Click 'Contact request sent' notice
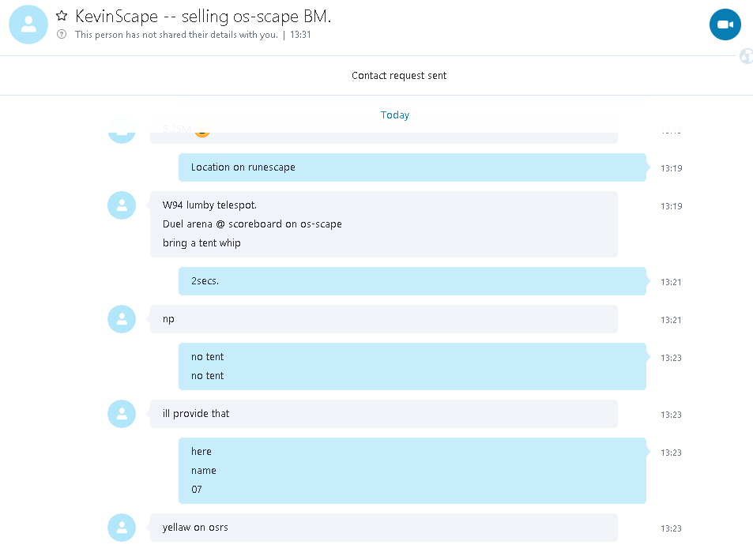 click(398, 75)
